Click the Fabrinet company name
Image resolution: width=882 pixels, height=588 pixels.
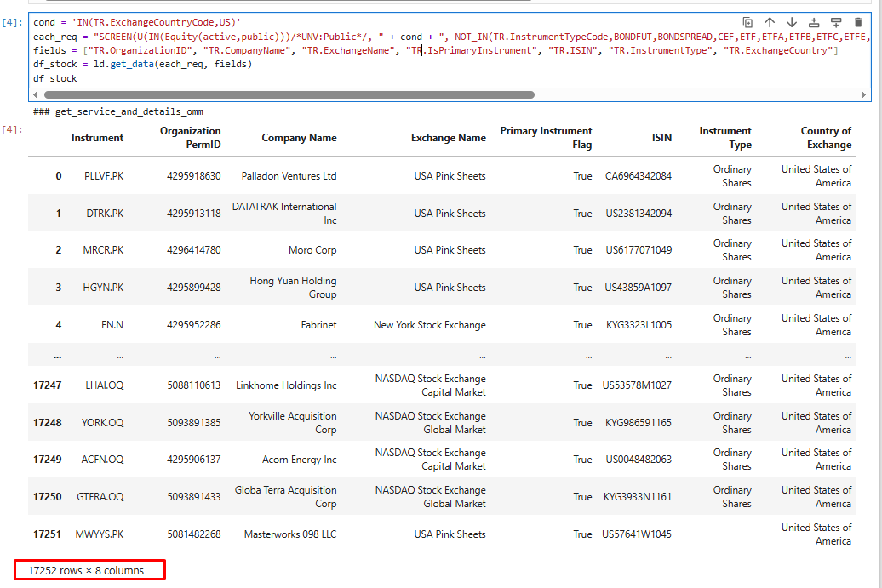(318, 325)
